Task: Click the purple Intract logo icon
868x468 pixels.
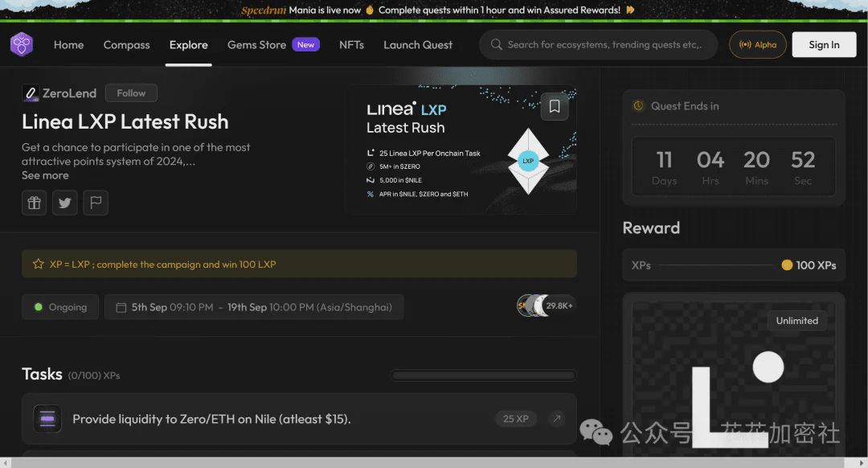Action: pyautogui.click(x=22, y=44)
